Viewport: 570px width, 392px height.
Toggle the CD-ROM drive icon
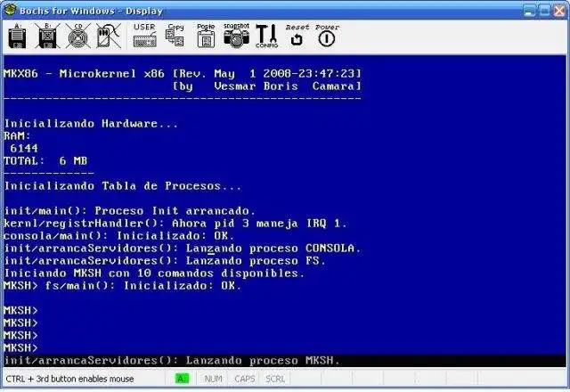(78, 37)
